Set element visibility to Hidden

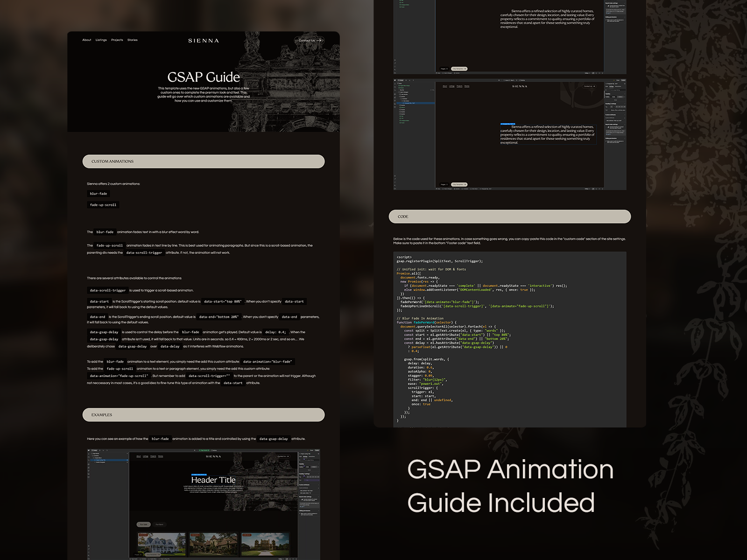click(x=620, y=97)
